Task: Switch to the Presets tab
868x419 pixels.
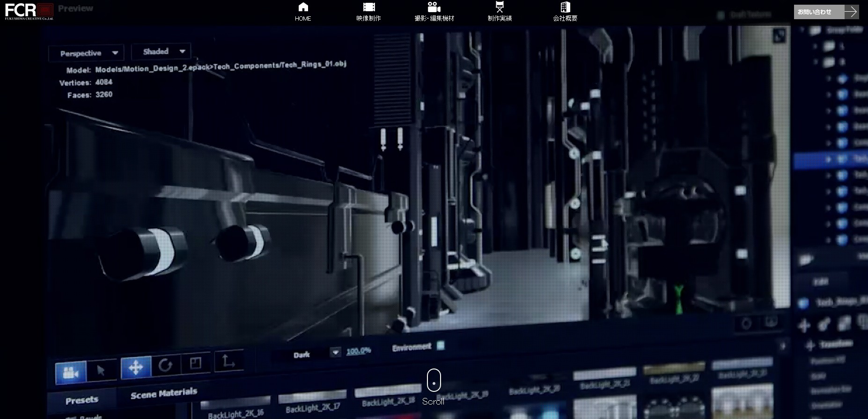Action: [x=82, y=400]
